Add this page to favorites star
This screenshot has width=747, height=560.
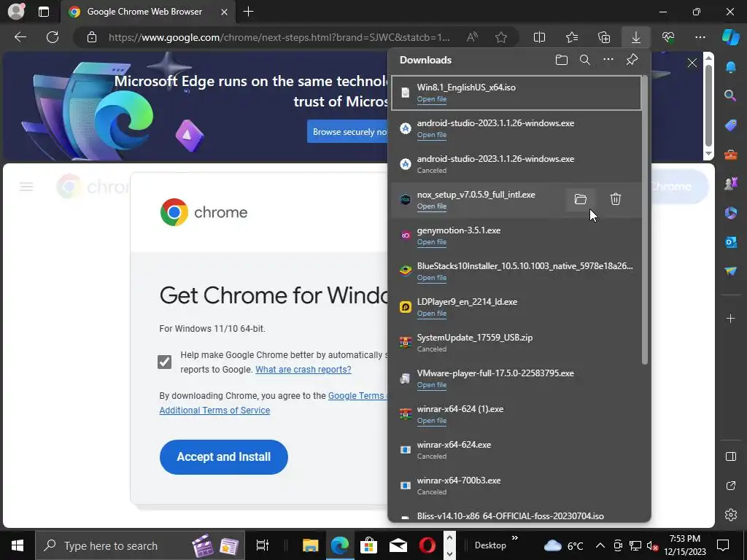pos(500,37)
